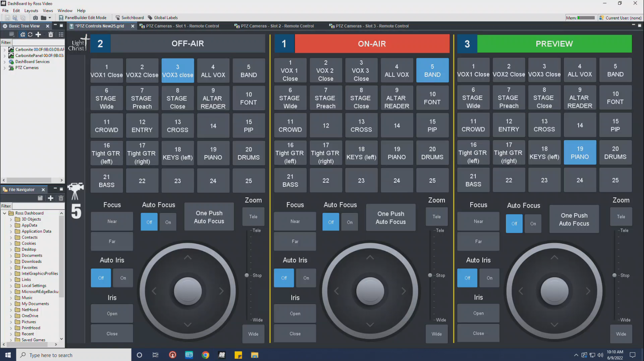Switch to PTZ Cameras Slot 3 Remote Control tab
644x361 pixels.
click(369, 26)
